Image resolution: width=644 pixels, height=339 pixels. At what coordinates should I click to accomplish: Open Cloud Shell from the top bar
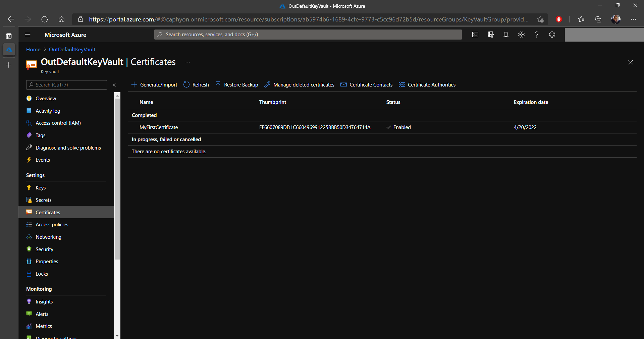(475, 35)
